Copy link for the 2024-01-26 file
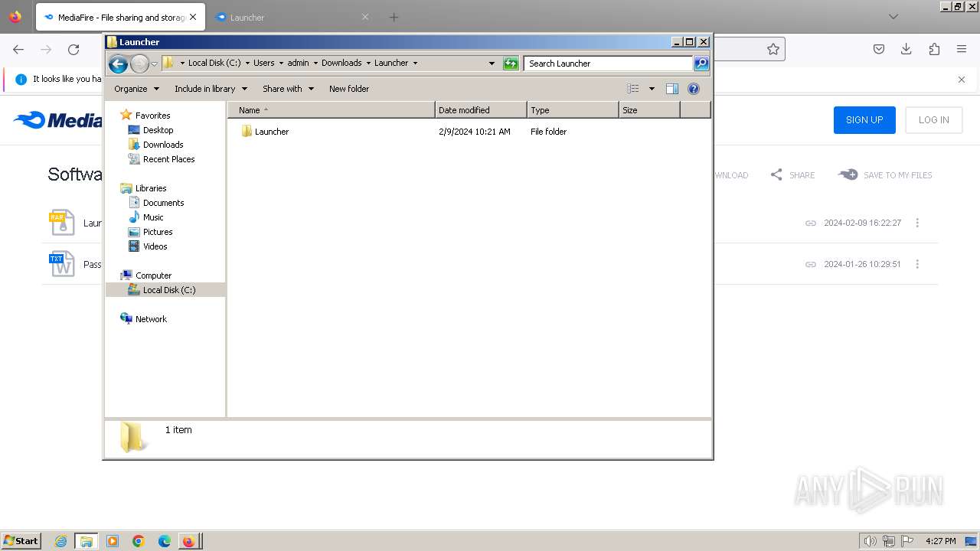Viewport: 980px width, 551px height. 811,265
